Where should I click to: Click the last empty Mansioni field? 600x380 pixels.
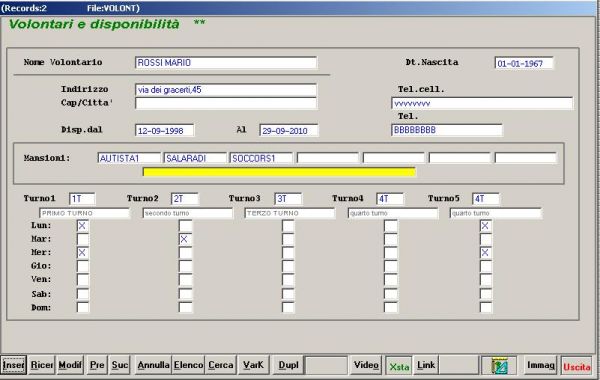(525, 158)
